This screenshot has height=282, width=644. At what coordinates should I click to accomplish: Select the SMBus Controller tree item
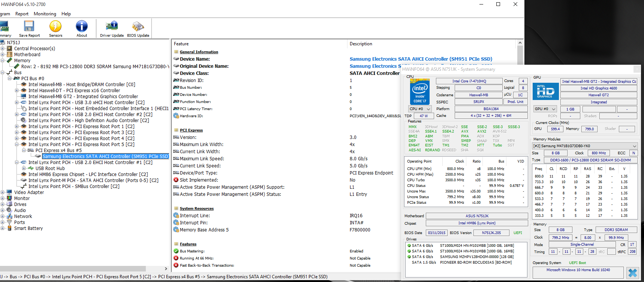pyautogui.click(x=74, y=187)
